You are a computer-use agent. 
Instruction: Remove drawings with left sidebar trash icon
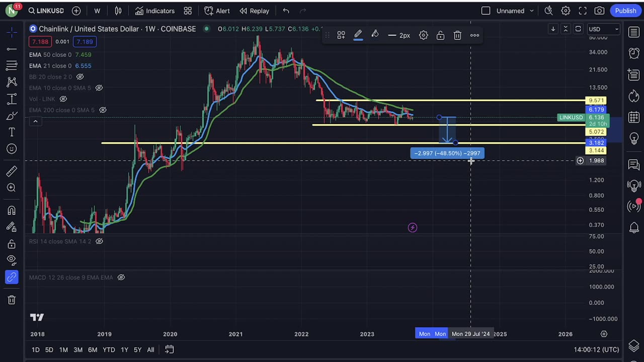(x=11, y=300)
